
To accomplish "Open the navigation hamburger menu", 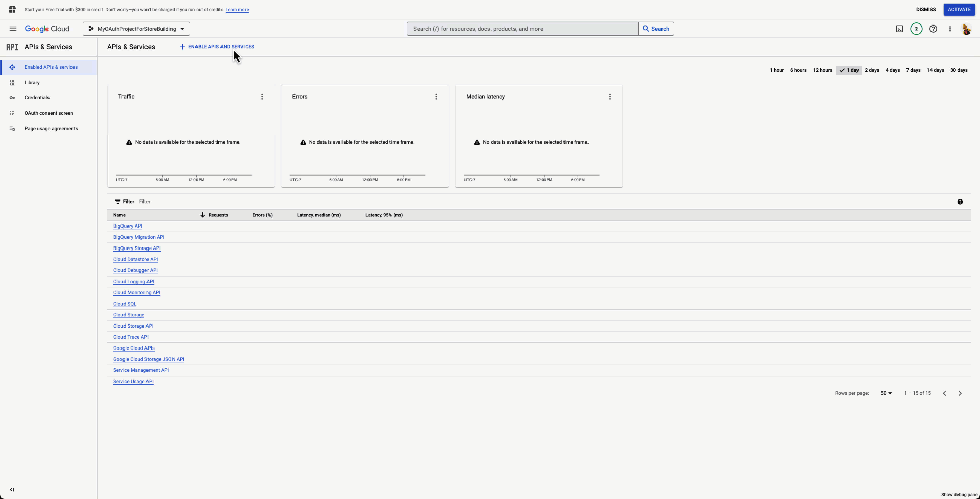I will pyautogui.click(x=13, y=29).
